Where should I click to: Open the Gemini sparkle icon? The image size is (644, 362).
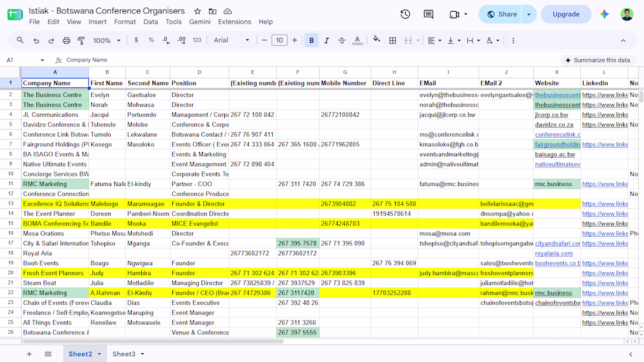click(604, 15)
